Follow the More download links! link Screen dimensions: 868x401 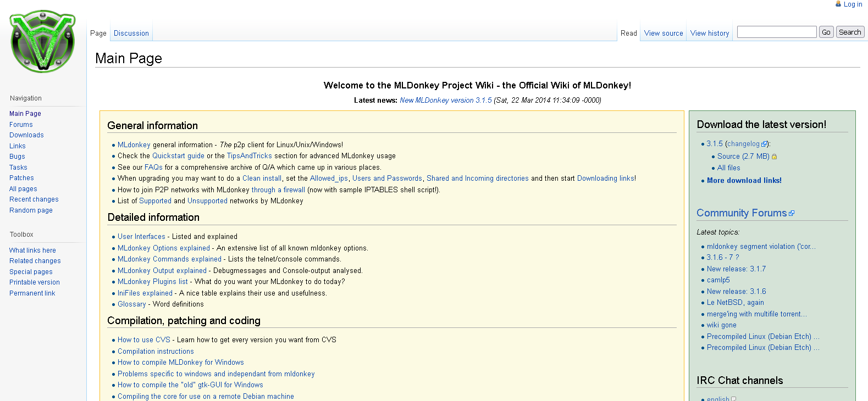744,181
